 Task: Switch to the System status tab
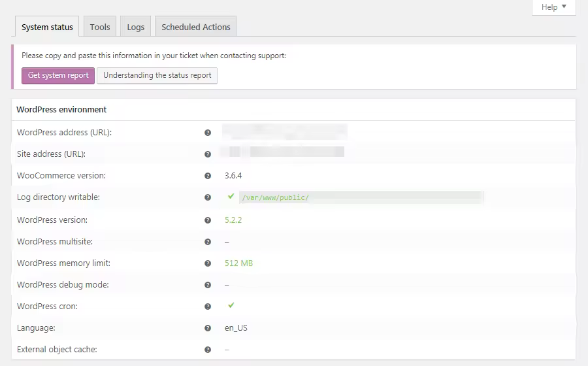point(47,27)
